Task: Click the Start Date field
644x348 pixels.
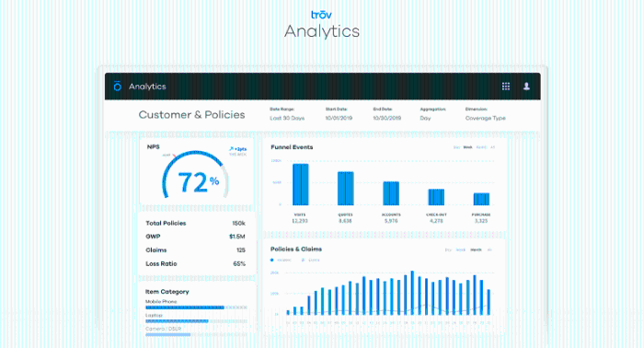Action: (x=339, y=118)
